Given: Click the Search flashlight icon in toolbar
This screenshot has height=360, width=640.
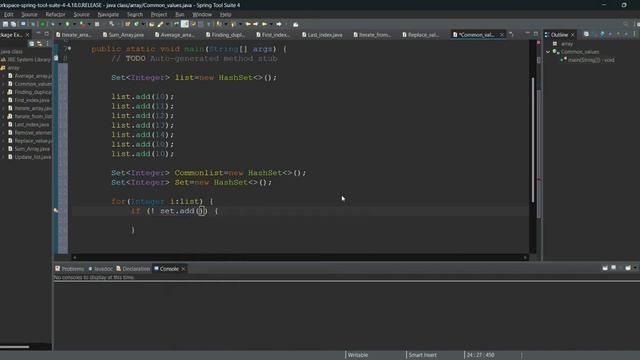Looking at the screenshot, I should [160, 24].
